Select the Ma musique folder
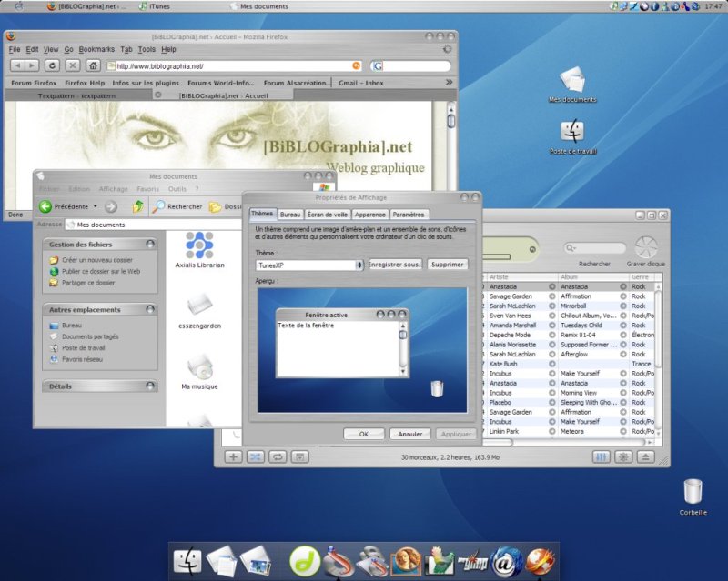 [x=199, y=371]
